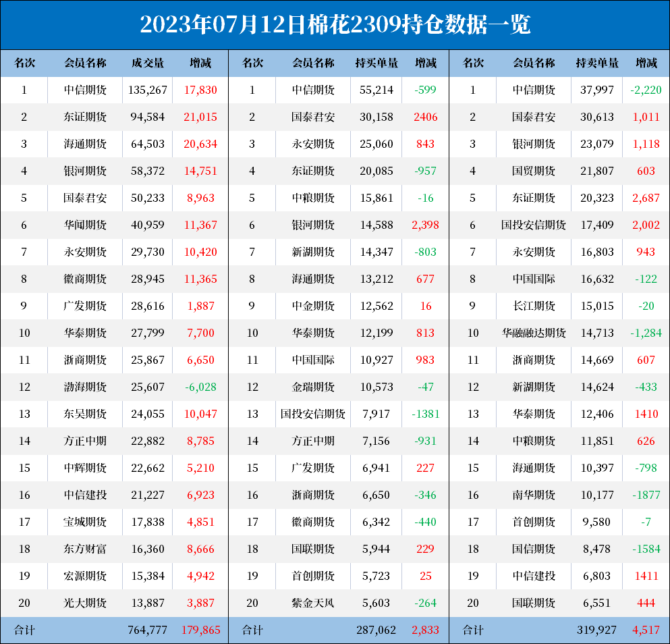Click the 南华期货 member name

point(534,495)
